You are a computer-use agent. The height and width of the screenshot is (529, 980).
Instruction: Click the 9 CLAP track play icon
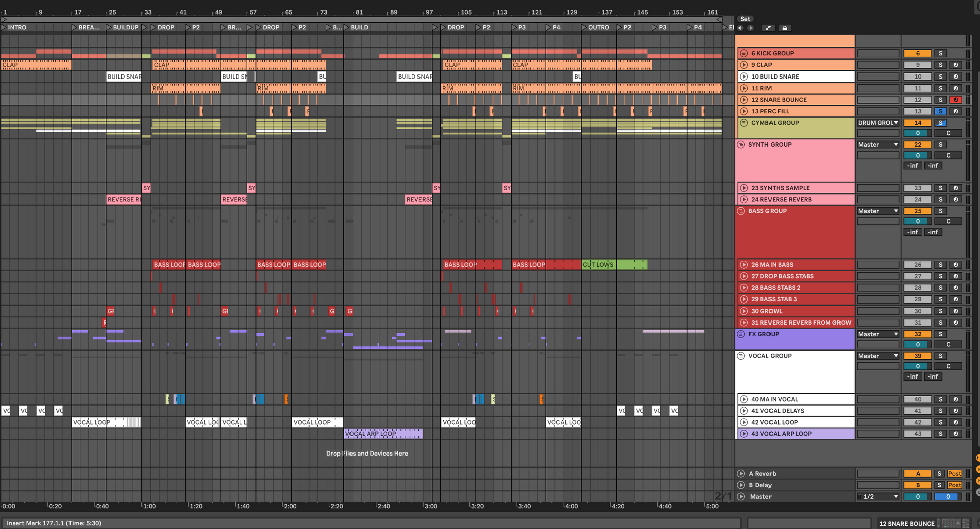(744, 65)
